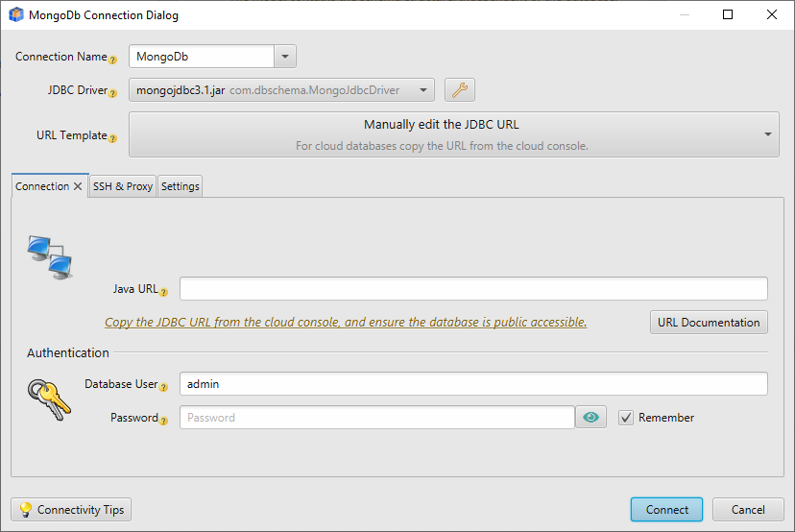
Task: Open the Connection Name dropdown arrow
Action: [x=285, y=57]
